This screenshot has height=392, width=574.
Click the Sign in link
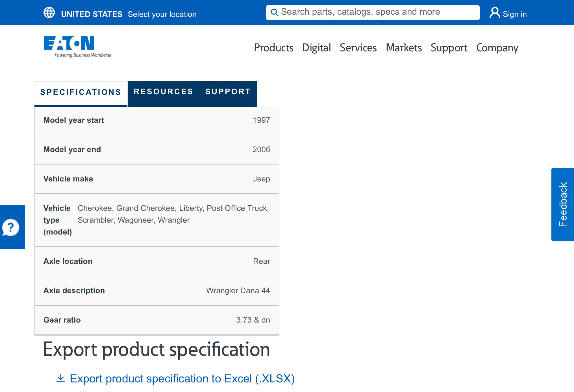click(x=514, y=14)
